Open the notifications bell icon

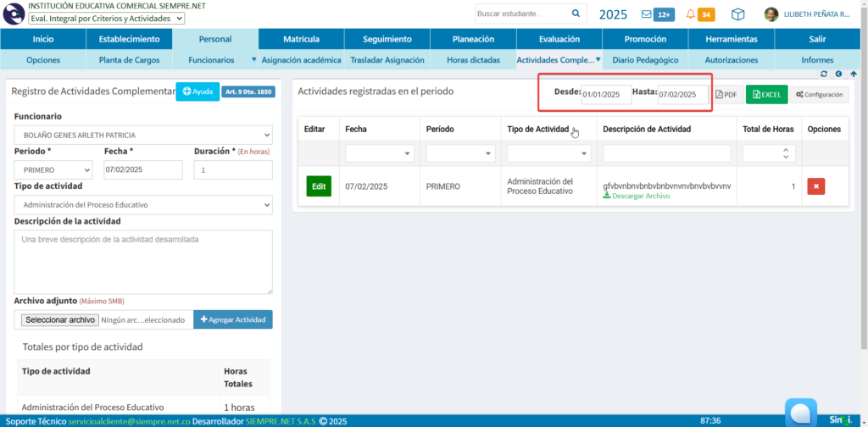pyautogui.click(x=691, y=14)
